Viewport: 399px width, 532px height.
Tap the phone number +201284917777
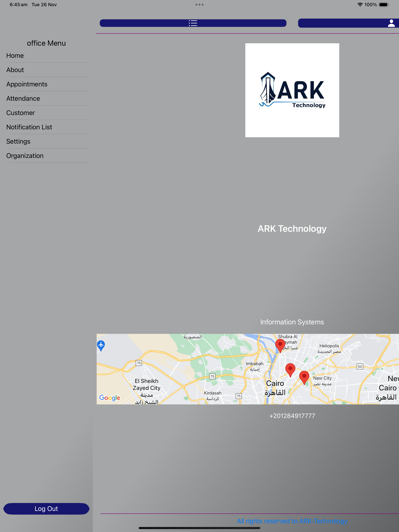[292, 416]
